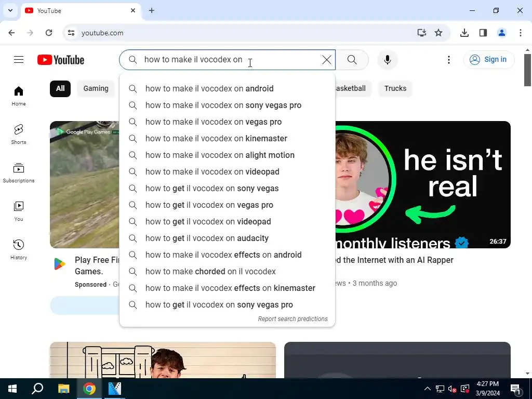This screenshot has height=399, width=532.
Task: Open Windows taskbar search
Action: pyautogui.click(x=37, y=389)
